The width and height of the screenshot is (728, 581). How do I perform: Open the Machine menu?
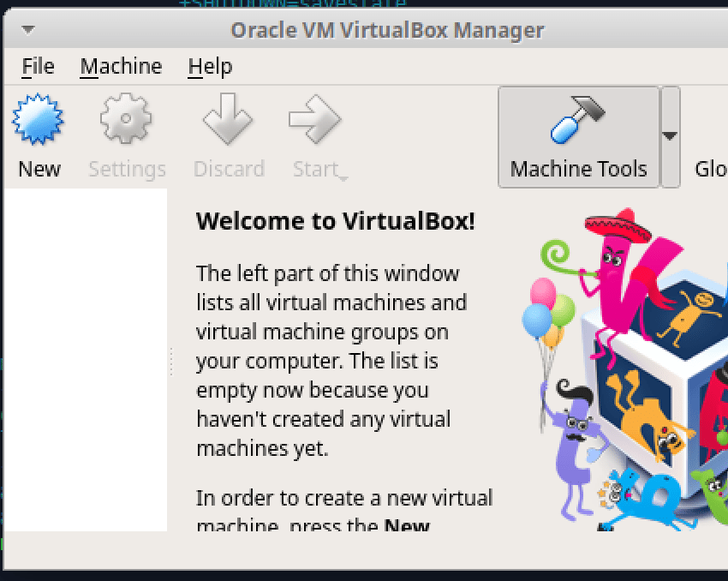pyautogui.click(x=121, y=66)
